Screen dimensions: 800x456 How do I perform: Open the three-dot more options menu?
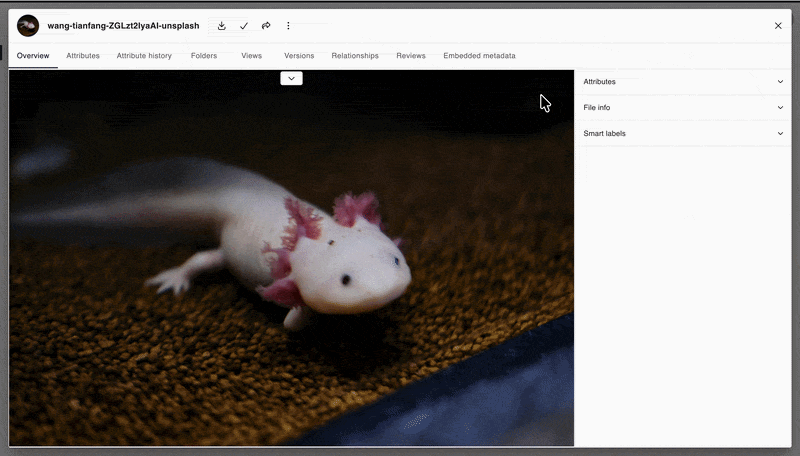point(288,26)
